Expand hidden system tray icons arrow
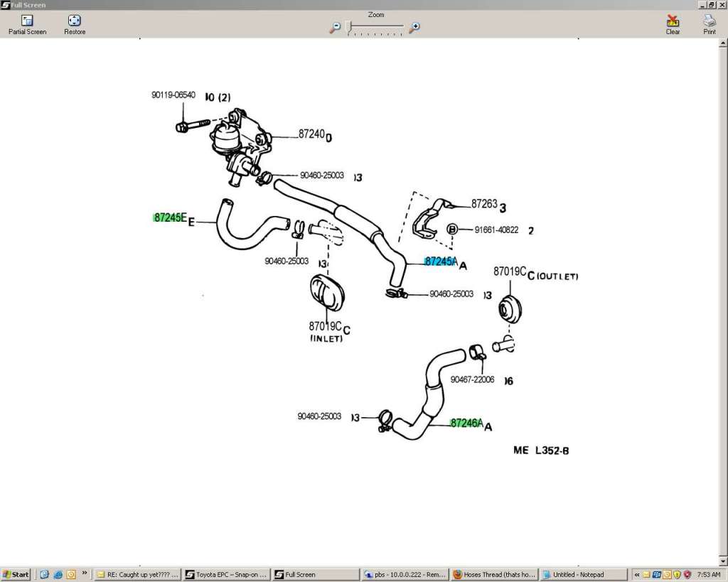 tap(636, 574)
